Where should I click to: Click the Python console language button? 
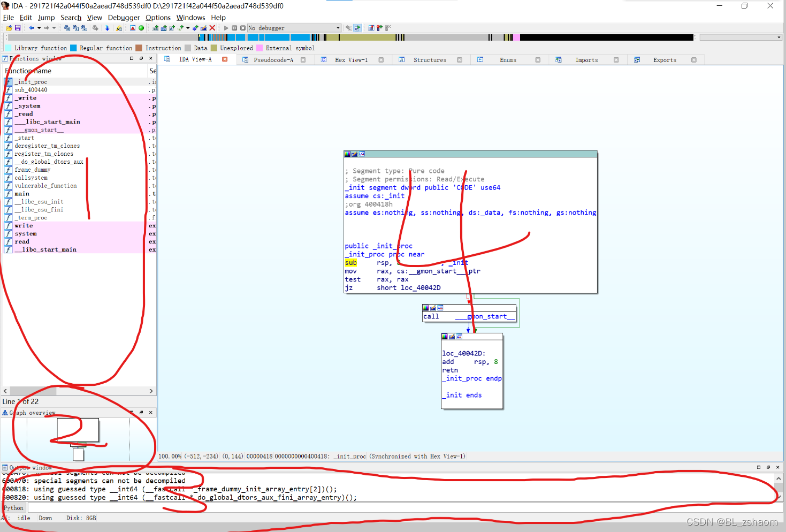(14, 508)
